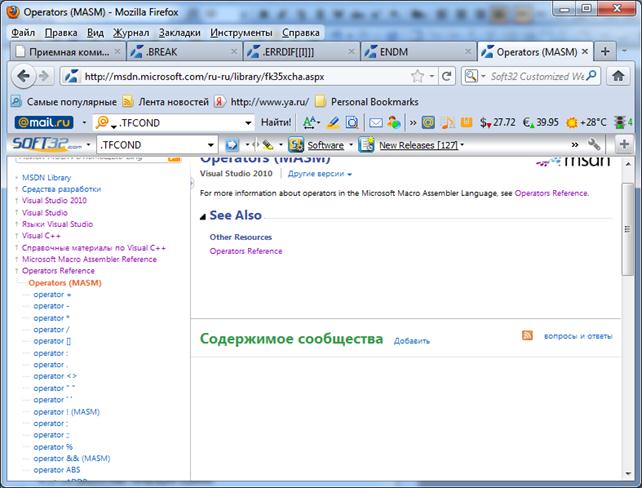Open the Инструменты menu
642x488 pixels.
(241, 32)
